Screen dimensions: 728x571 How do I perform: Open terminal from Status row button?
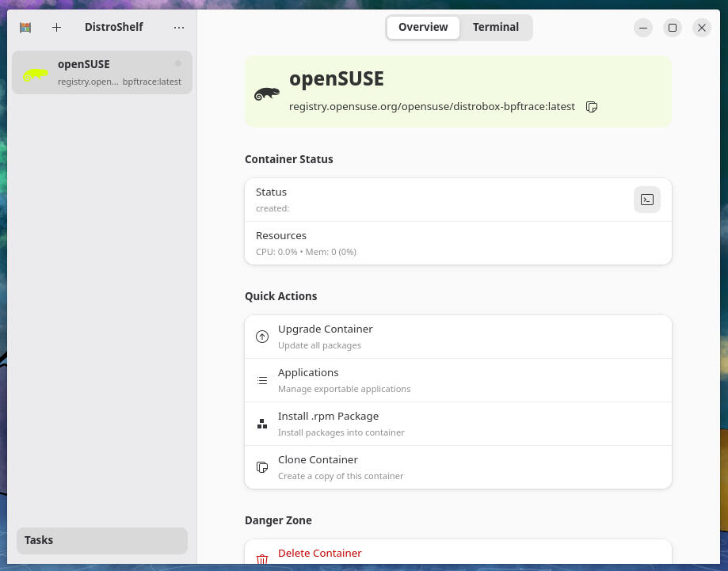pyautogui.click(x=647, y=200)
